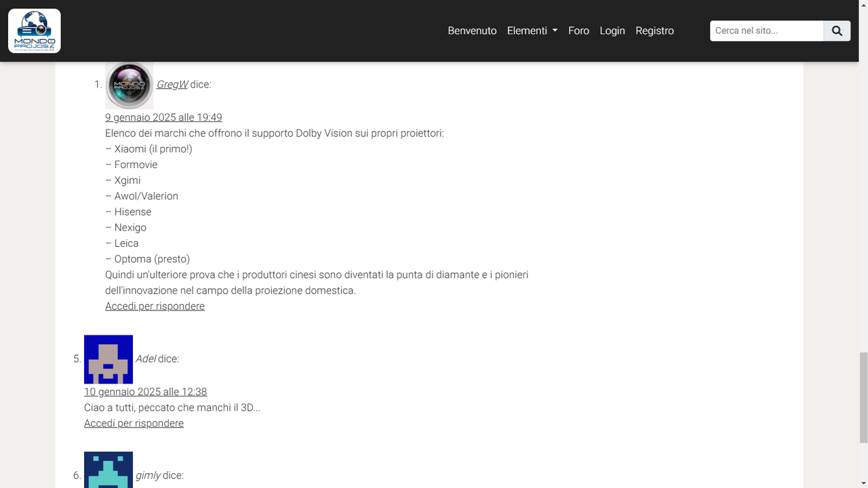Click the '– Xgimi' list line
The height and width of the screenshot is (488, 868).
click(123, 180)
